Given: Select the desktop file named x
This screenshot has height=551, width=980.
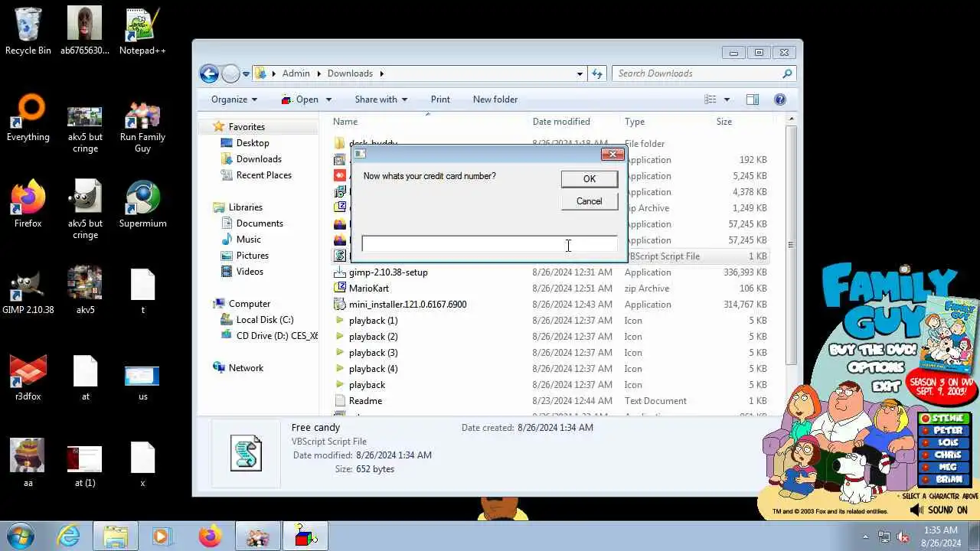Looking at the screenshot, I should pos(142,464).
